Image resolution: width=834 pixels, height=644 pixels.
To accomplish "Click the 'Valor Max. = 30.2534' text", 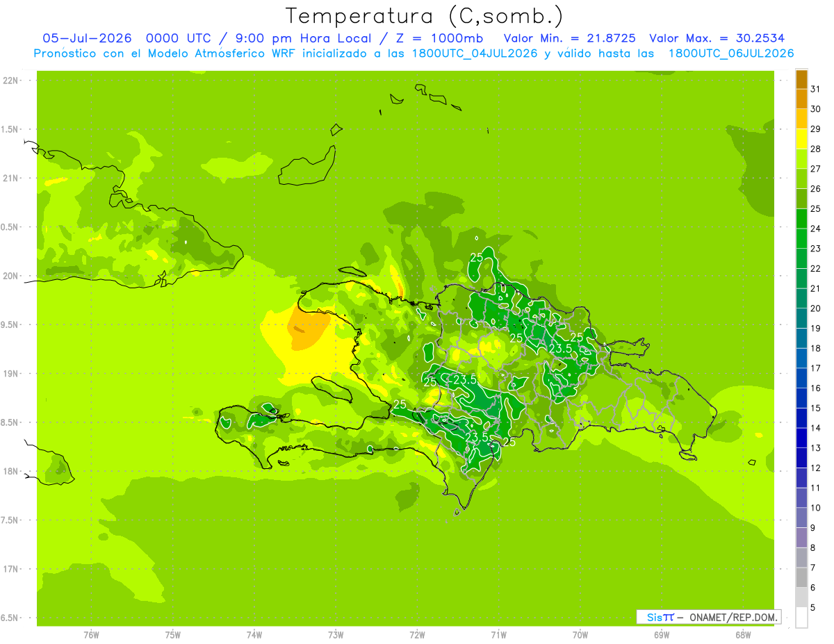I will click(717, 38).
